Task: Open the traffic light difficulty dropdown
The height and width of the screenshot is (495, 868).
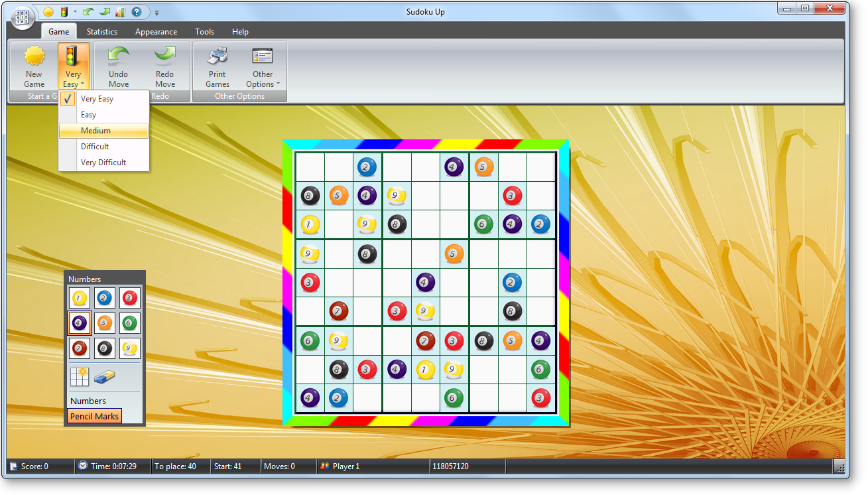Action: (73, 64)
